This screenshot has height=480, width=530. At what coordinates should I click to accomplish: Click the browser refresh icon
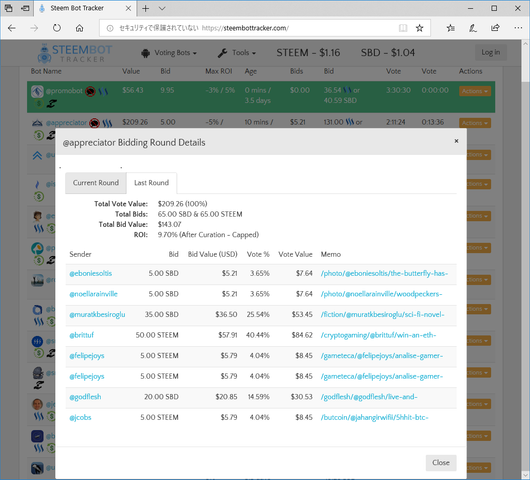(x=57, y=28)
